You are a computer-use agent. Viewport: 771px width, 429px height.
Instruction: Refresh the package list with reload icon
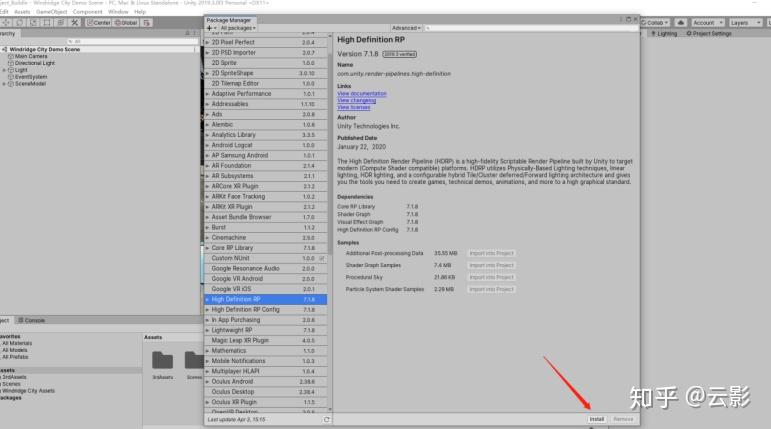[326, 420]
